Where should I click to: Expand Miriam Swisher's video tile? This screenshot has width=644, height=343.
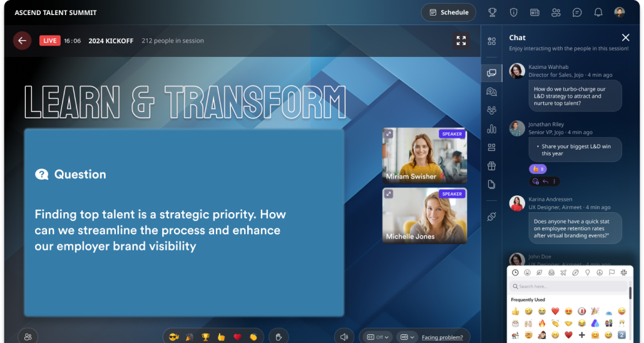[389, 133]
